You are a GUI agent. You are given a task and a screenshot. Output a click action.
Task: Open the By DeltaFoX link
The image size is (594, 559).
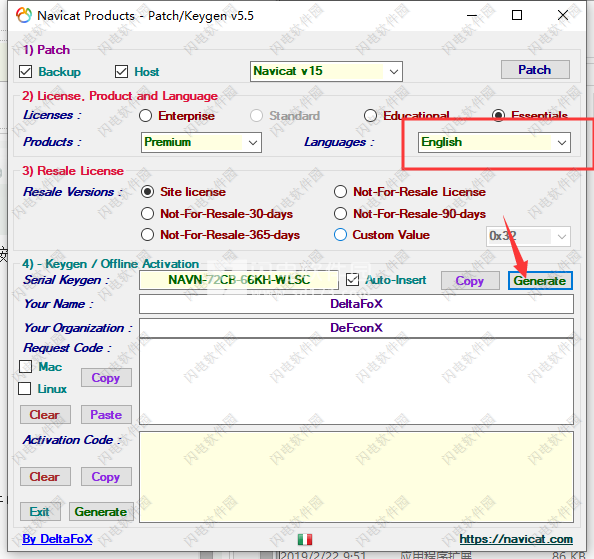pos(57,539)
